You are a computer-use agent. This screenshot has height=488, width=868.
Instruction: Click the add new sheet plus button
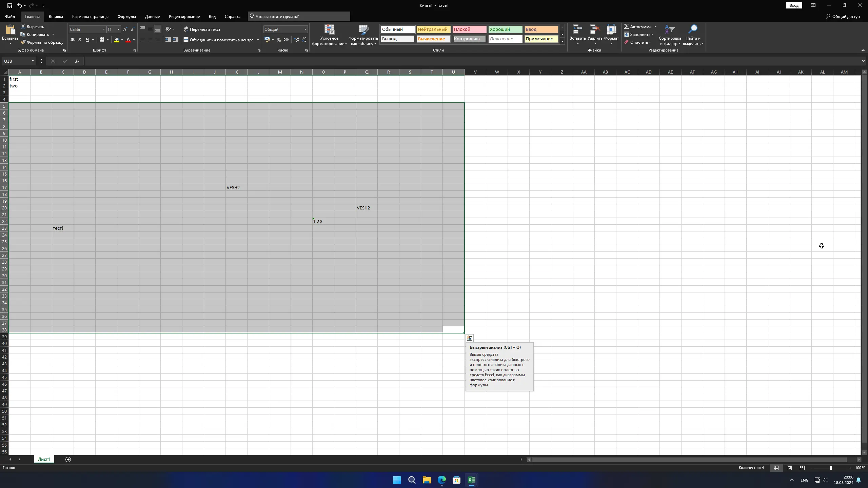click(x=68, y=459)
